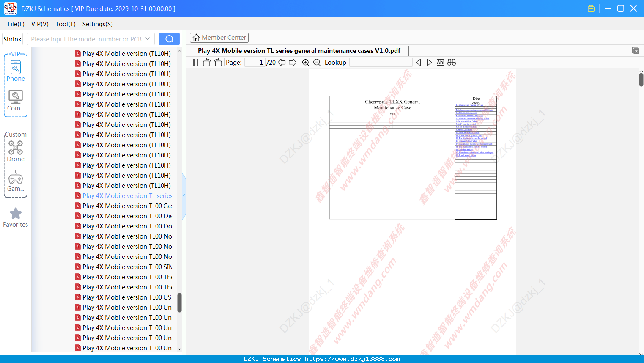Go to the next PDF page
Screen dimensions: 644x363
pos(293,63)
